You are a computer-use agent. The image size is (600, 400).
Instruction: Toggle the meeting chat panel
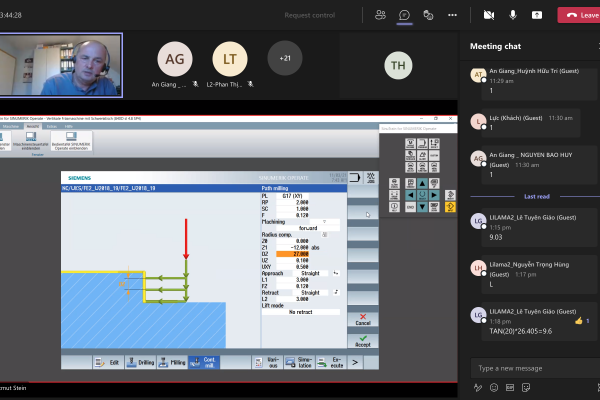click(404, 15)
